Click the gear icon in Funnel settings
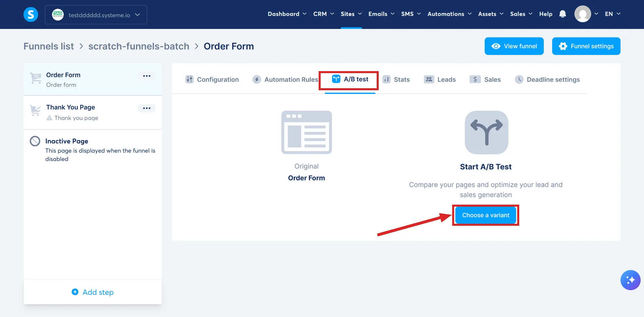The height and width of the screenshot is (317, 644). (563, 46)
